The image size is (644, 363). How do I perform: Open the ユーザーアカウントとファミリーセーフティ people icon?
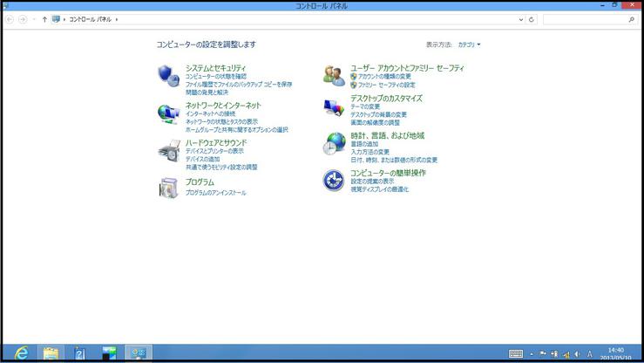point(334,76)
